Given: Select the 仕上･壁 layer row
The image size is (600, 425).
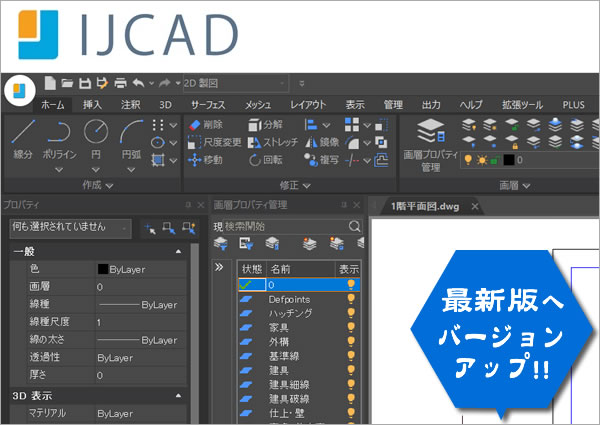Looking at the screenshot, I should coord(298,413).
